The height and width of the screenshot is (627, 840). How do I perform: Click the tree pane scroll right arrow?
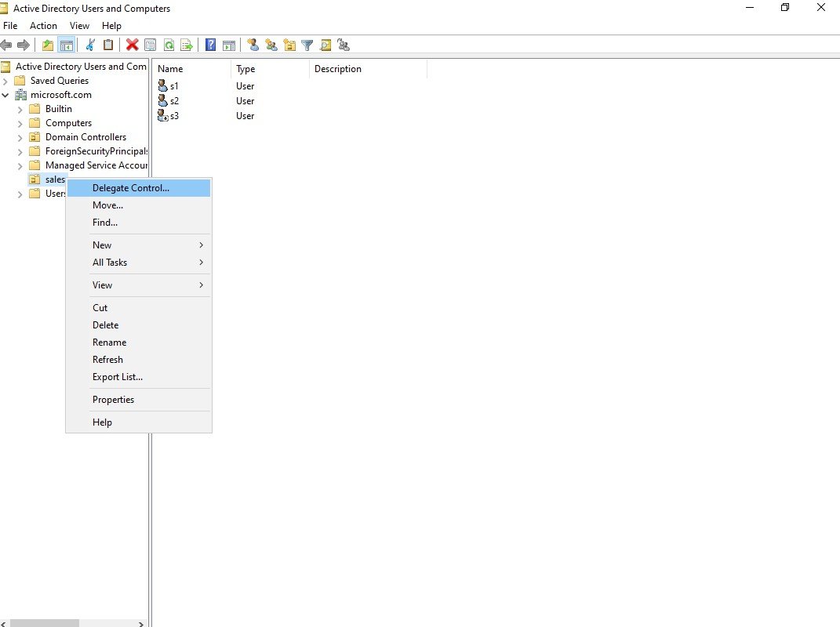pos(141,623)
